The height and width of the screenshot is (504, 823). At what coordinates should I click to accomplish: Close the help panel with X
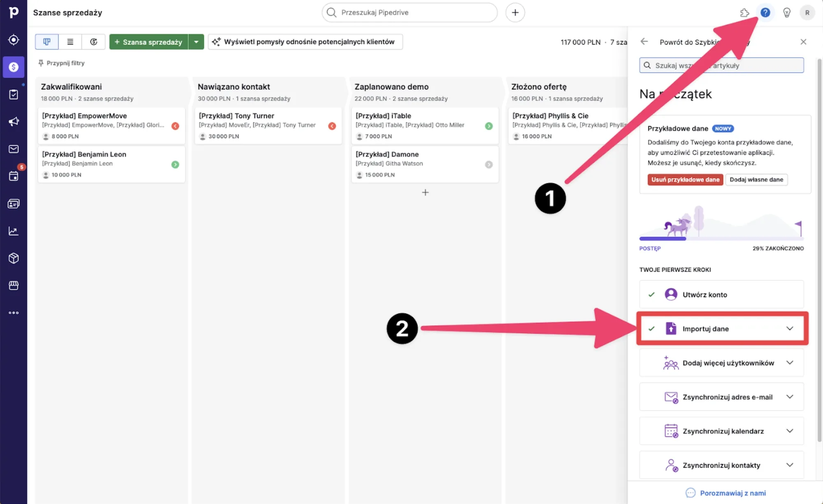[803, 42]
